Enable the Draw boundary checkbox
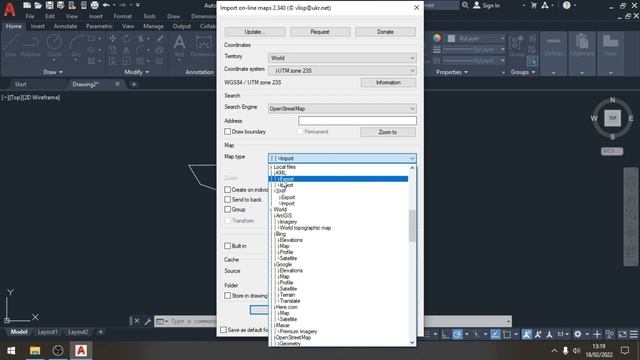This screenshot has width=640, height=360. 227,131
